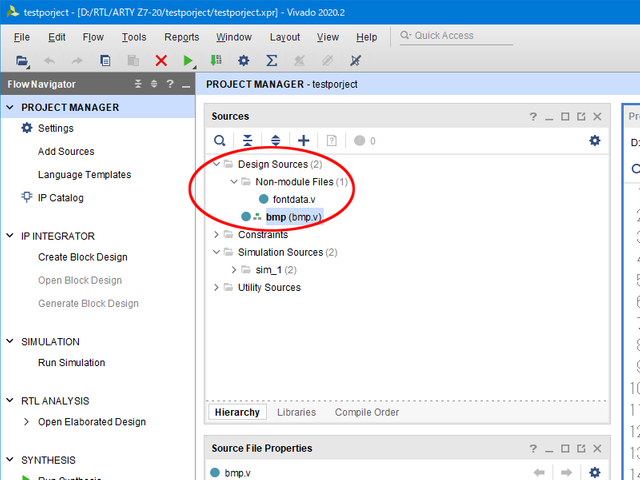Click Collapse All in Sources panel
Viewport: 640px width, 480px height.
[x=248, y=141]
